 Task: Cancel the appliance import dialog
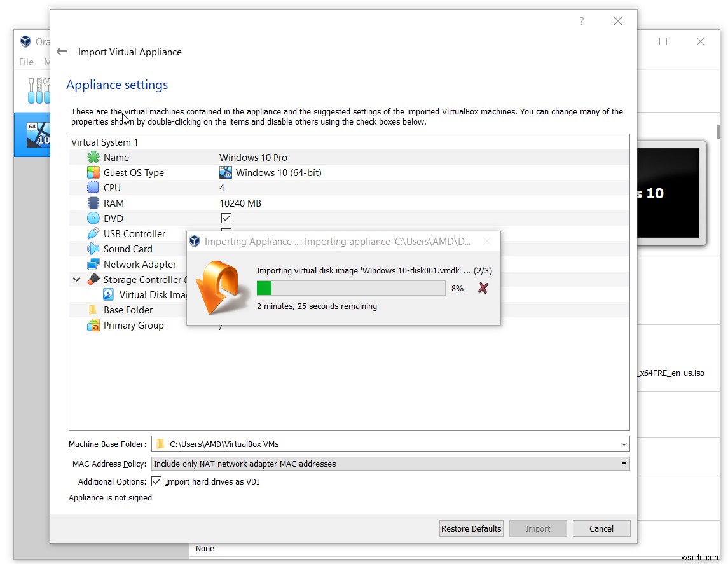pos(601,528)
